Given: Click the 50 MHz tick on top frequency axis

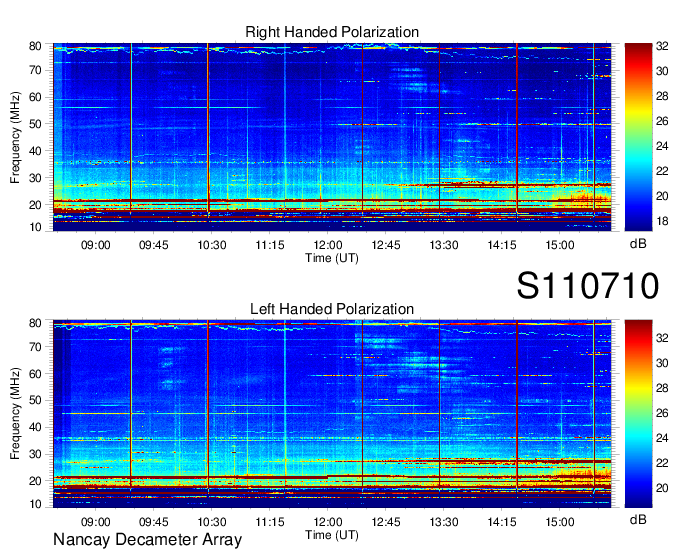Looking at the screenshot, I should coord(35,124).
